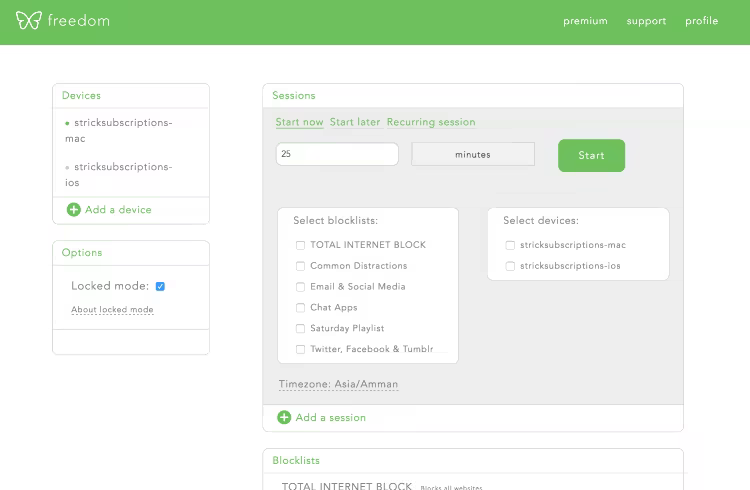Click green plus icon for Add a session

(x=284, y=418)
